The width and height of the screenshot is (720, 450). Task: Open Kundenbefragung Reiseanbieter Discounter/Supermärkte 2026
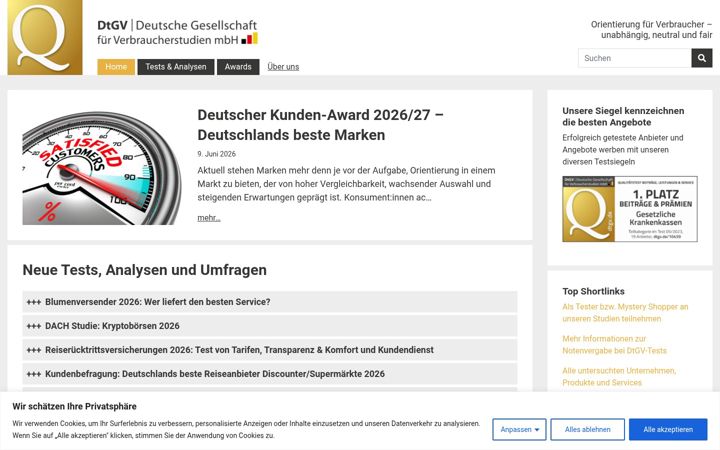pyautogui.click(x=270, y=373)
